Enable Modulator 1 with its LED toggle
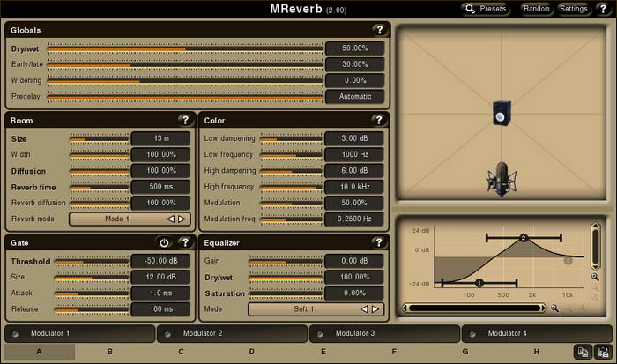617x364 pixels. tap(15, 334)
